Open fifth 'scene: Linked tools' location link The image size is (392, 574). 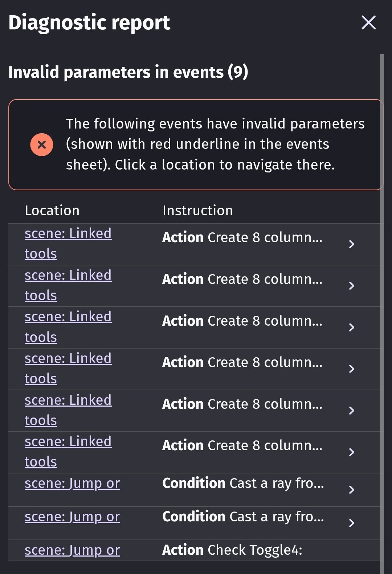tap(68, 410)
